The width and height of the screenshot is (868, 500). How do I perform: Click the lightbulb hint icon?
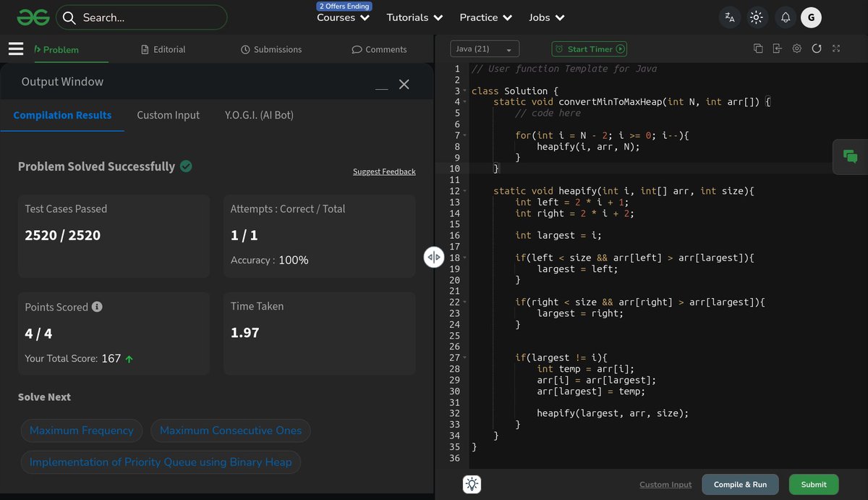coord(472,484)
